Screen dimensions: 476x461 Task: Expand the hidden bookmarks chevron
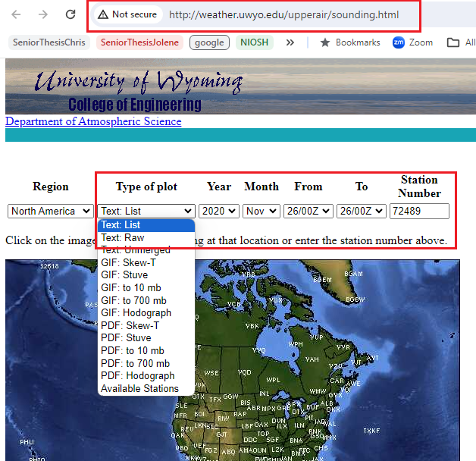(290, 42)
